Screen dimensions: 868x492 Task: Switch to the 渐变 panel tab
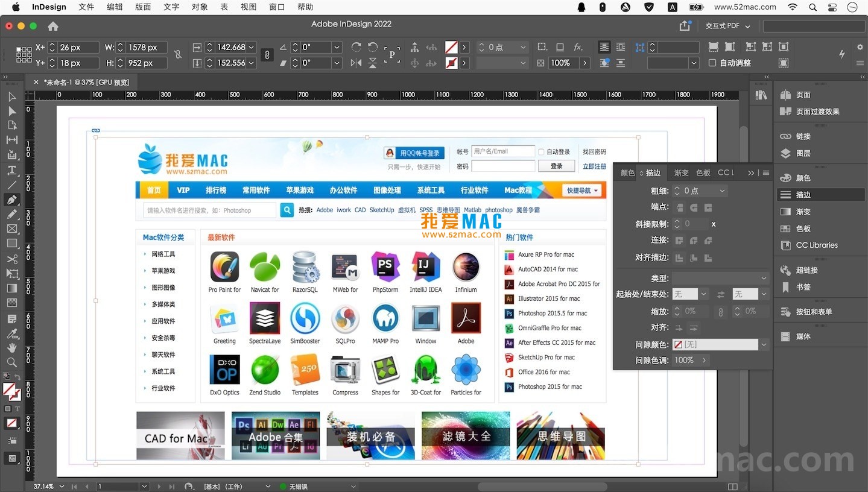(681, 172)
